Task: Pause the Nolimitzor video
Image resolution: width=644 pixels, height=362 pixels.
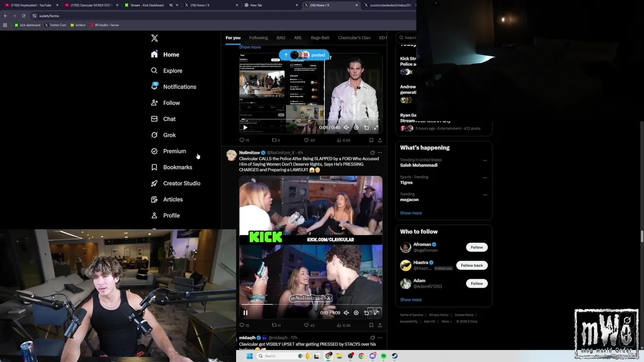Action: (245, 313)
